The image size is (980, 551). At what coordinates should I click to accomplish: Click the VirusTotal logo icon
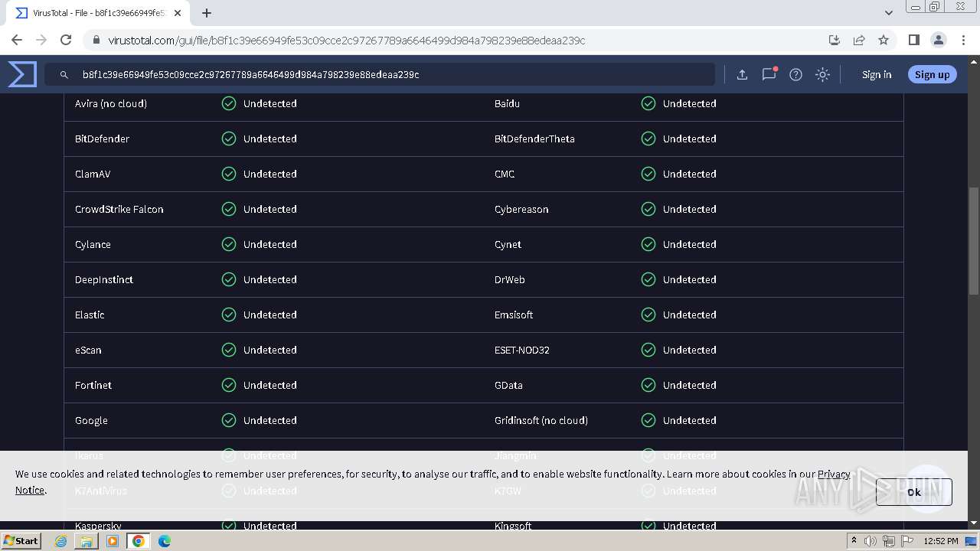click(22, 74)
